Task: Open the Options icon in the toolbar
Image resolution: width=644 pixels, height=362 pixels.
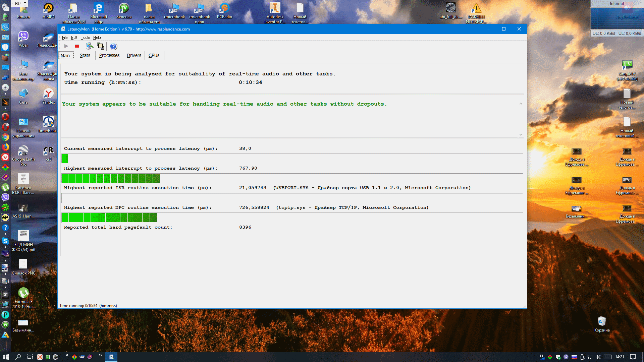Action: (90, 46)
